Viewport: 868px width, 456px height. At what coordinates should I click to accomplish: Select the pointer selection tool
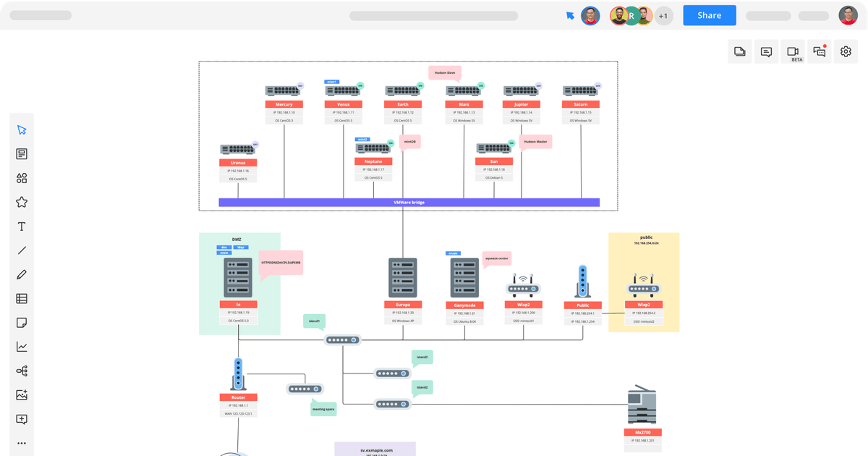pyautogui.click(x=22, y=130)
